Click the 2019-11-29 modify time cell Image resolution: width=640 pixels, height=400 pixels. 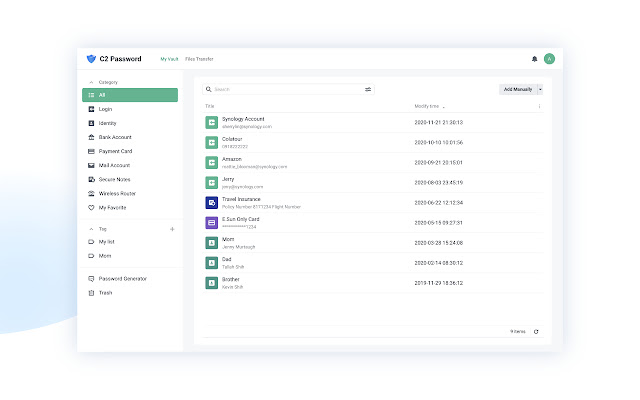coord(439,283)
